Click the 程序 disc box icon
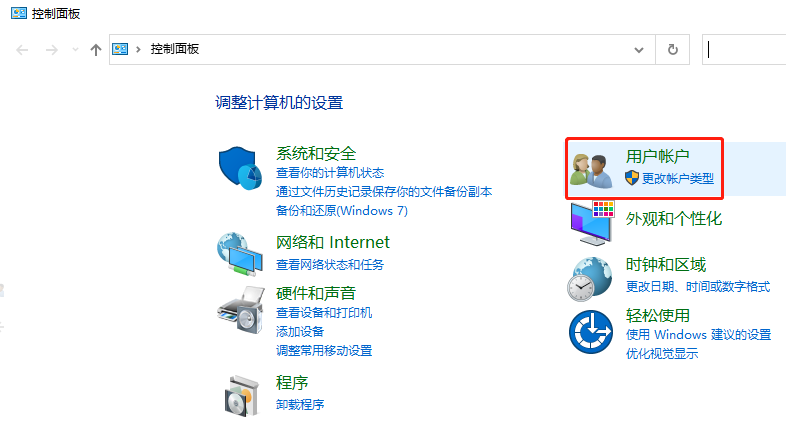Image resolution: width=786 pixels, height=424 pixels. [x=241, y=396]
